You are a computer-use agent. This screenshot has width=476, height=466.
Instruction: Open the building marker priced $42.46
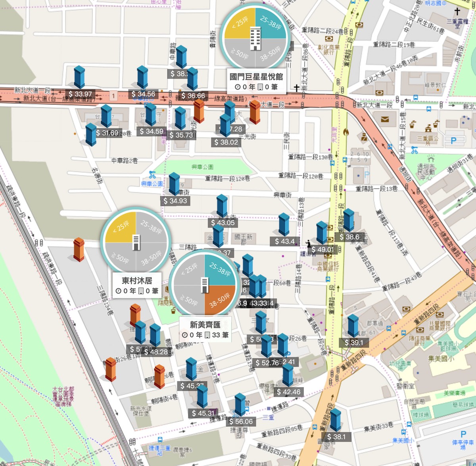(288, 375)
